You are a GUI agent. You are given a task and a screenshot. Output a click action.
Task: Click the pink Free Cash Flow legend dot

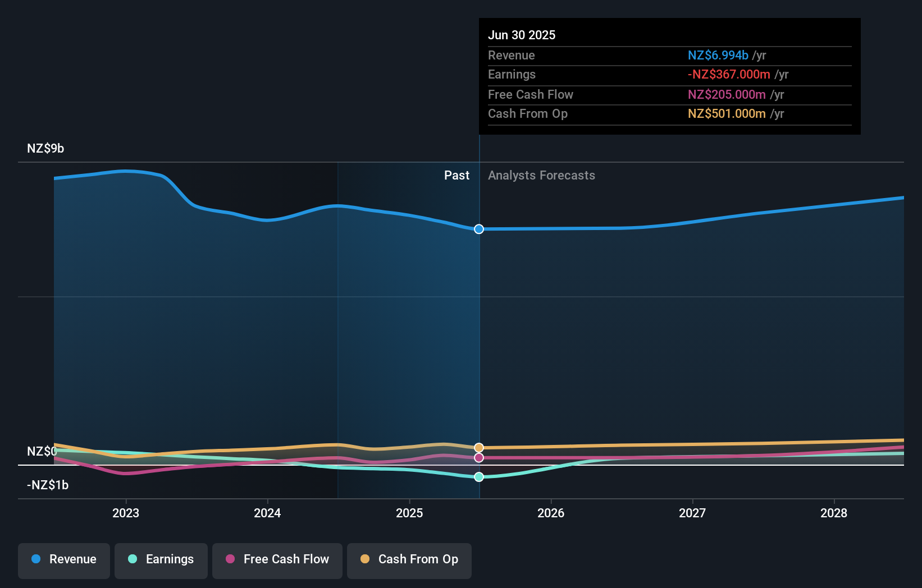coord(230,559)
